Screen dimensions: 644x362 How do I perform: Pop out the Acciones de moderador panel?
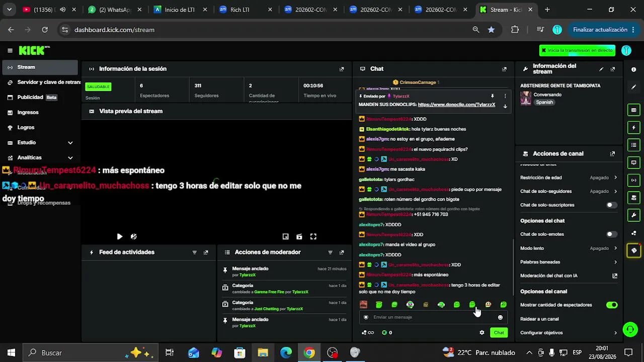click(x=342, y=252)
